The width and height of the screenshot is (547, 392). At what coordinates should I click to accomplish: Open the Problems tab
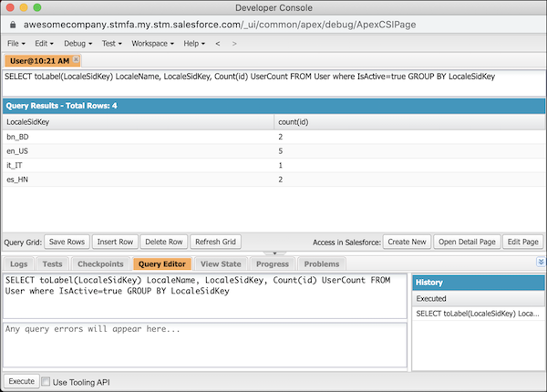tap(321, 263)
